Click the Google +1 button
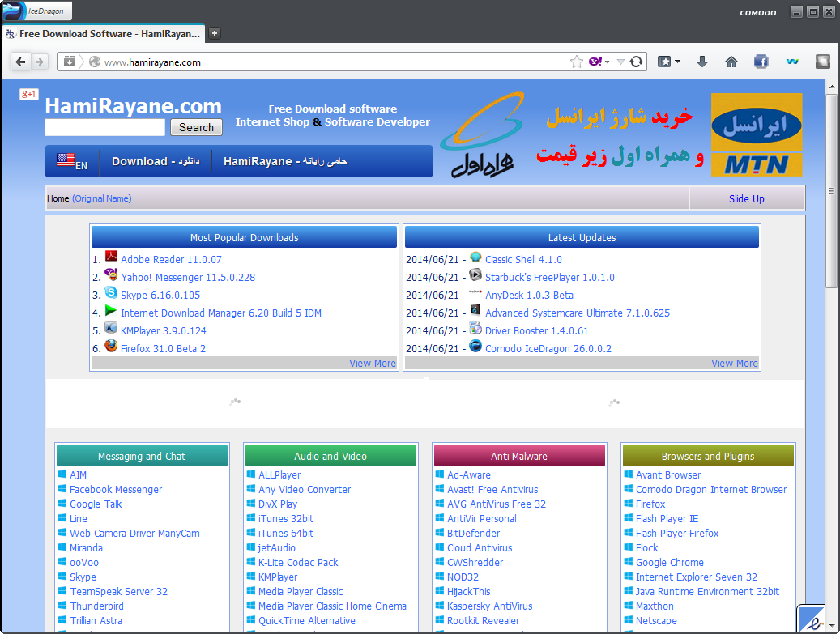The image size is (840, 634). tap(29, 95)
